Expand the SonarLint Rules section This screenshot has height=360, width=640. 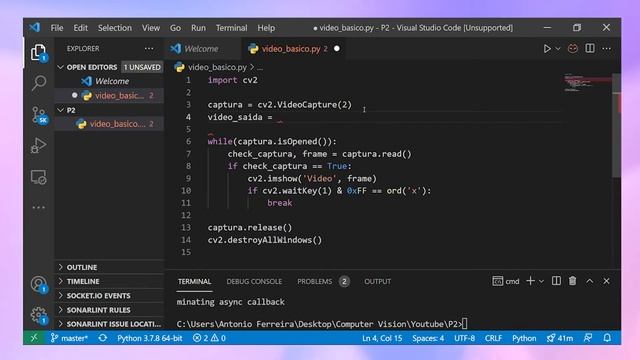click(x=109, y=310)
